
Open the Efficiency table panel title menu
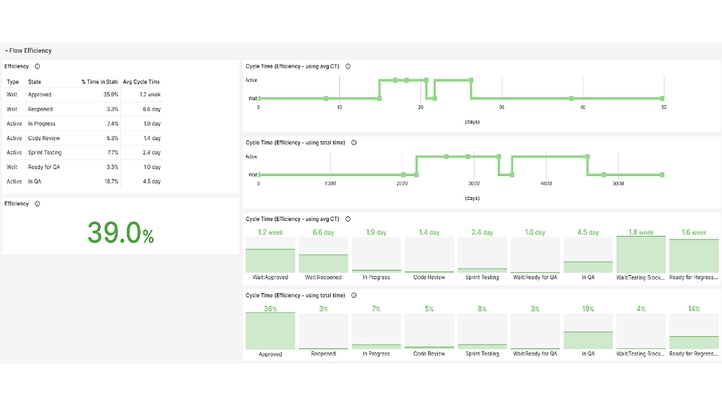coord(17,67)
